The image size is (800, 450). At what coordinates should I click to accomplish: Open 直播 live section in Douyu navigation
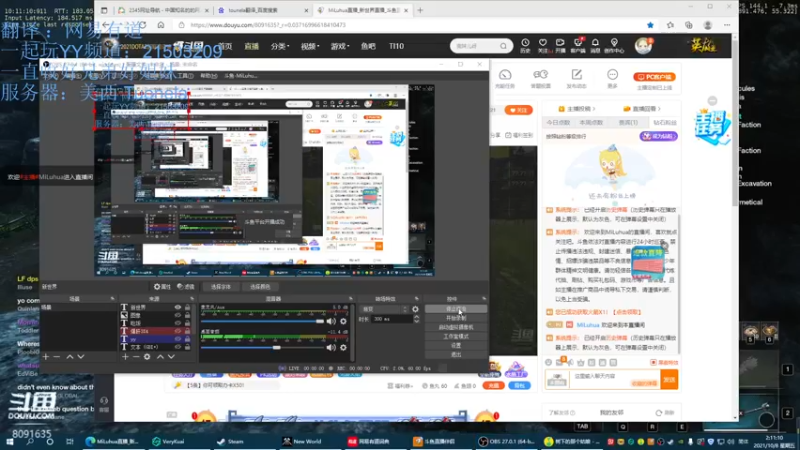click(x=252, y=46)
